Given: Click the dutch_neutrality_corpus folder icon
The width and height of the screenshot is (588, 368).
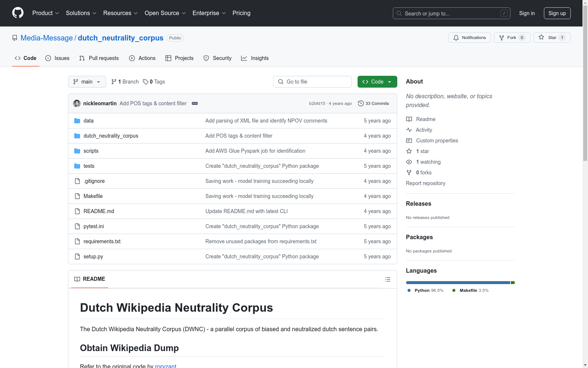Looking at the screenshot, I should 77,136.
